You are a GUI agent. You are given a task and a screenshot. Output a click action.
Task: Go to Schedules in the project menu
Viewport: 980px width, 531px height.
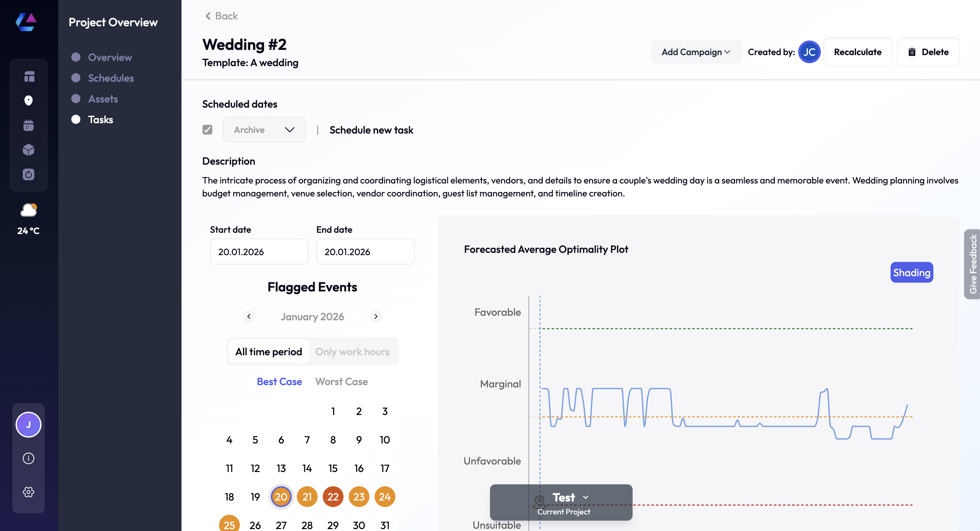pos(111,78)
